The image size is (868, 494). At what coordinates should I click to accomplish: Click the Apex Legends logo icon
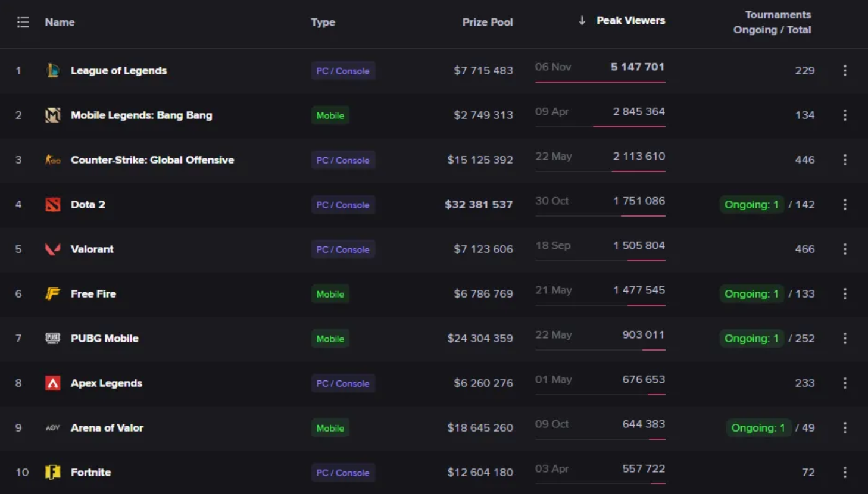(53, 383)
